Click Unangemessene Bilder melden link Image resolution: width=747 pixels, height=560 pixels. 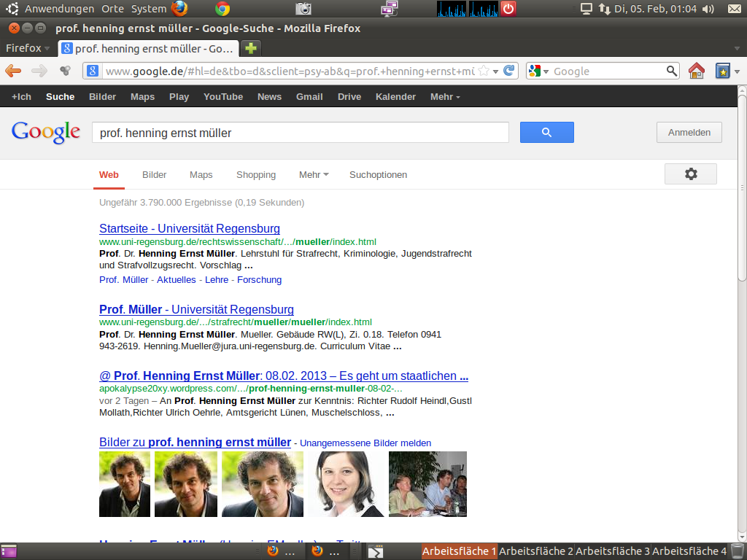click(365, 443)
